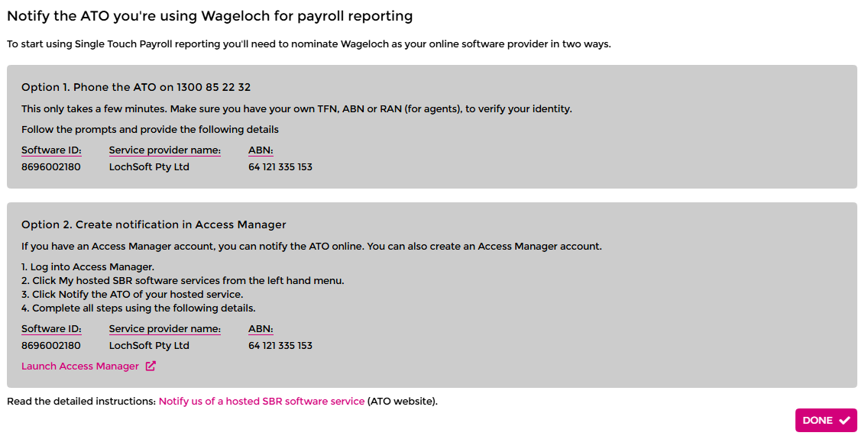
Task: Click LochSoft Pty Ltd text in Option 2
Action: 149,345
